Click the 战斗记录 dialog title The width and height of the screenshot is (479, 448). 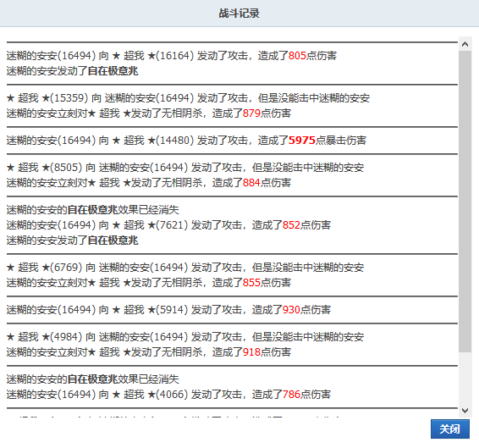click(x=239, y=14)
